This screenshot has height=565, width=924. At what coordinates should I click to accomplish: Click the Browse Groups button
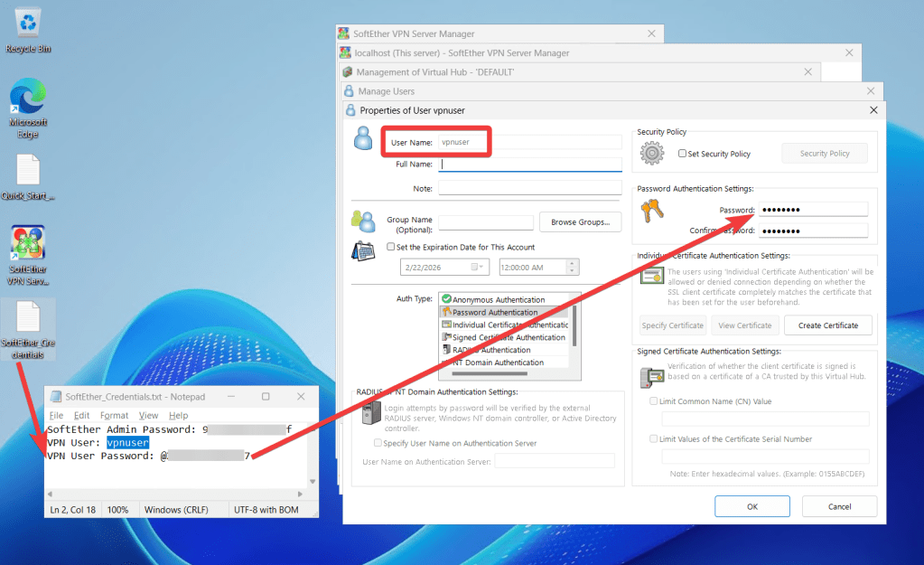tap(580, 222)
